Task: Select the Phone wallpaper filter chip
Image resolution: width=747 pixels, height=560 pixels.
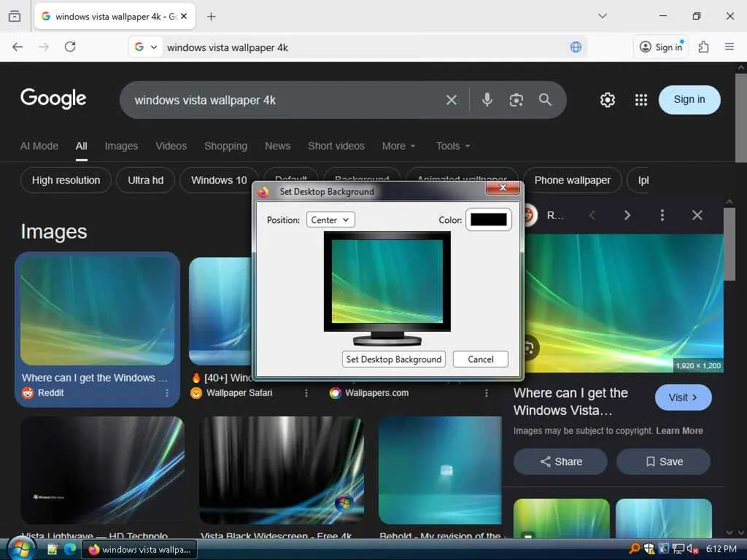Action: 572,181
